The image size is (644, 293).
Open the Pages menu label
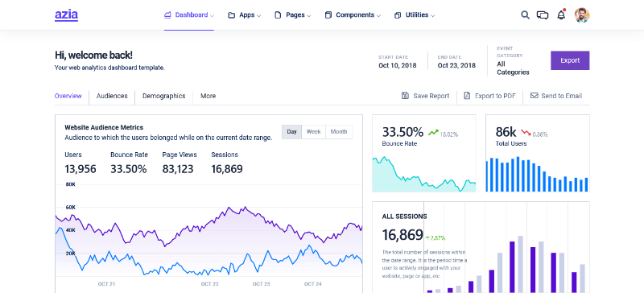click(295, 14)
